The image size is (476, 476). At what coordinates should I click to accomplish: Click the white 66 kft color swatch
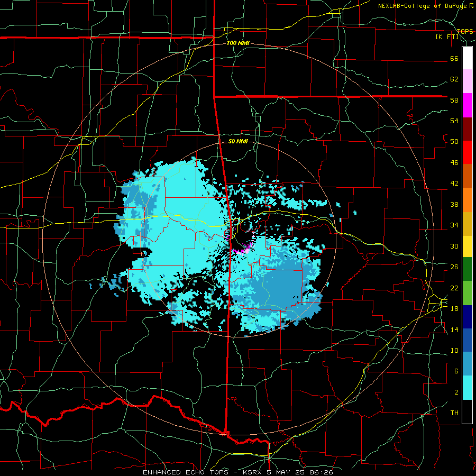click(467, 58)
